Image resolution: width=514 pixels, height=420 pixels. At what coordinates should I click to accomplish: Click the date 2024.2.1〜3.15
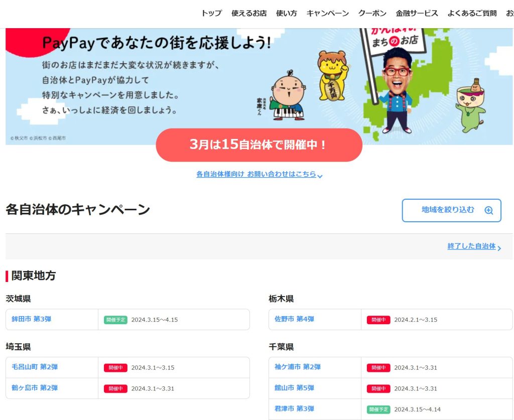(x=416, y=320)
